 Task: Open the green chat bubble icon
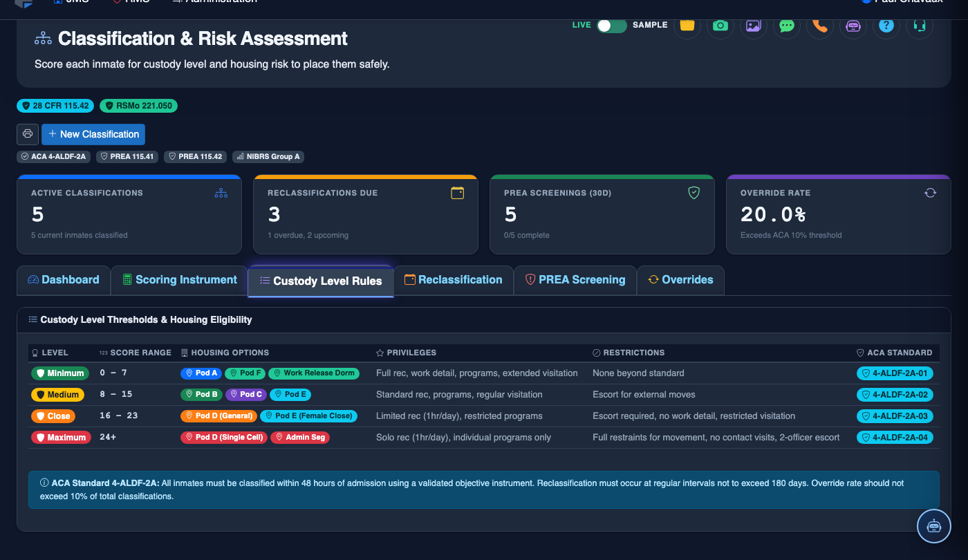(x=787, y=26)
